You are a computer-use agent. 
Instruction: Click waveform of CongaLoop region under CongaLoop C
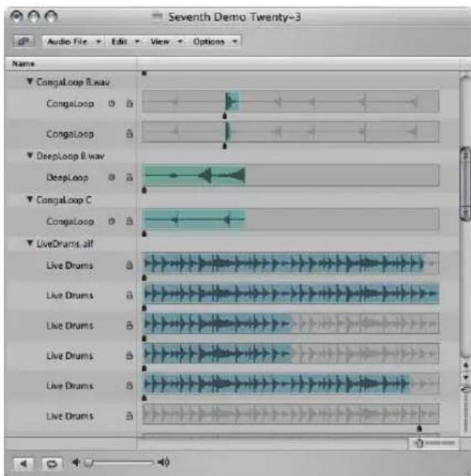tap(193, 219)
